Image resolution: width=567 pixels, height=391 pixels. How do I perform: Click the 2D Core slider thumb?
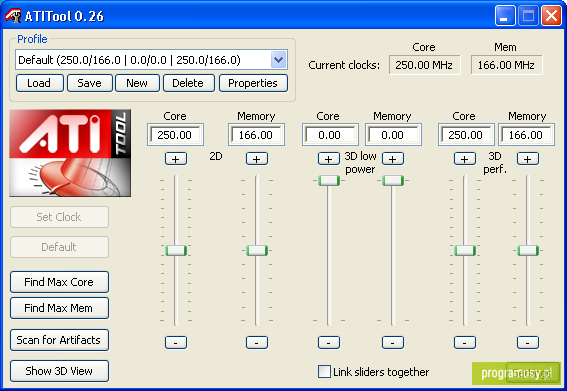click(x=176, y=250)
